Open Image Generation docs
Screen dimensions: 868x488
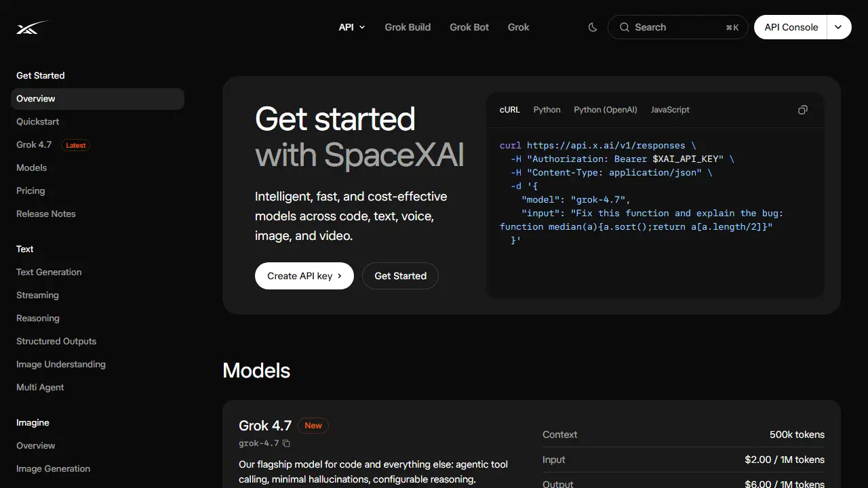pos(53,469)
